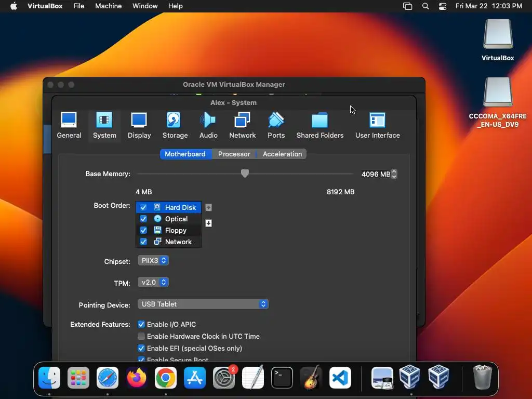The height and width of the screenshot is (399, 532).
Task: Select Floppy row in boot order list
Action: tap(168, 230)
